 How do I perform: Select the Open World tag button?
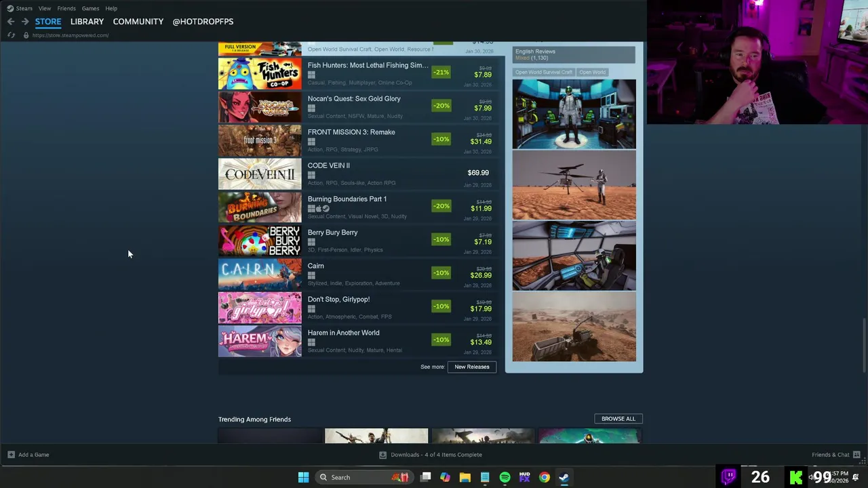pos(592,73)
